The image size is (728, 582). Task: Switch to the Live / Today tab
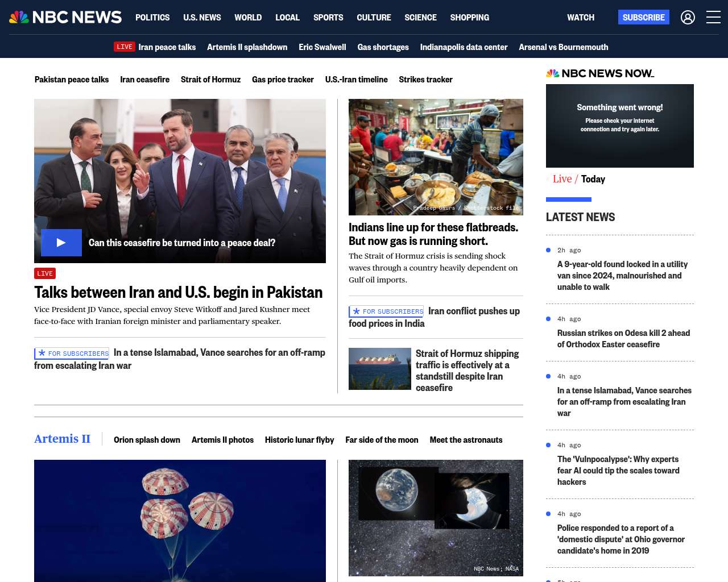pos(578,179)
